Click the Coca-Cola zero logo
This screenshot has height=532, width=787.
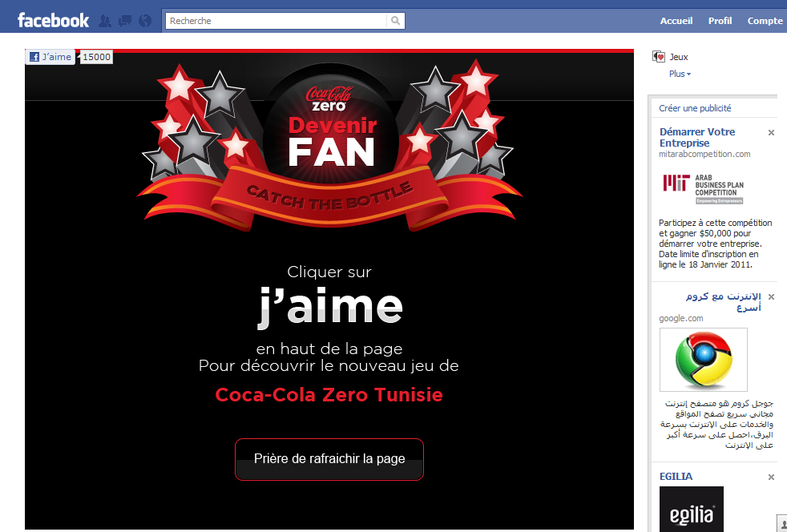point(329,99)
